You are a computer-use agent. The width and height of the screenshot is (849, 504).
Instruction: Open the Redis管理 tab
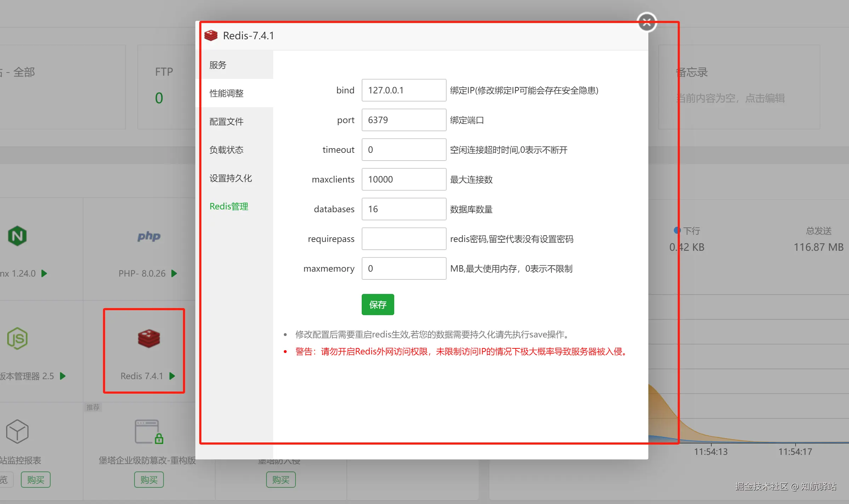coord(234,207)
